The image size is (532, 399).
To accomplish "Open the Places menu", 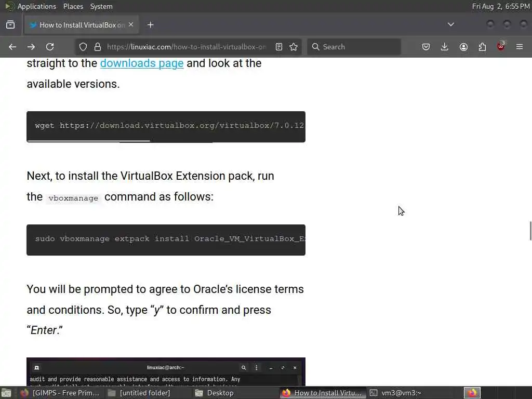I will pos(73,6).
